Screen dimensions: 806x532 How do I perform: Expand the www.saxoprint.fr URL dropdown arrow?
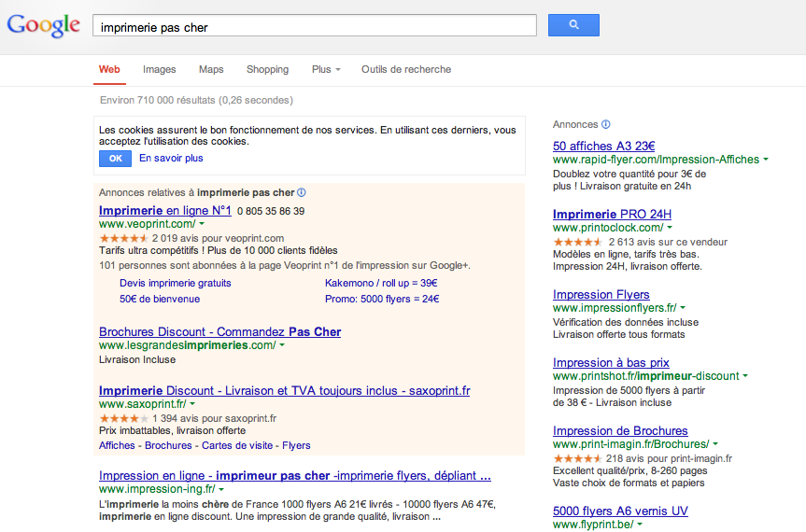[x=192, y=405]
